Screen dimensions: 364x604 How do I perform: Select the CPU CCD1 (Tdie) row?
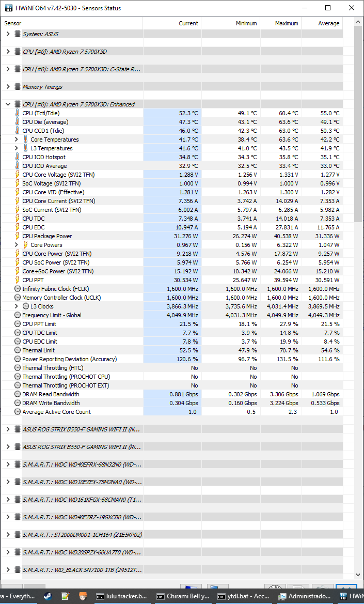pyautogui.click(x=172, y=131)
